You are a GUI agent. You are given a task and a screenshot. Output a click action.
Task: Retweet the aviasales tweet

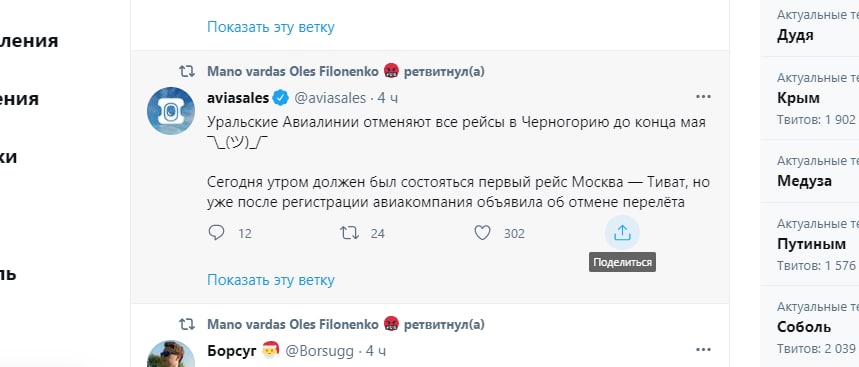click(350, 233)
